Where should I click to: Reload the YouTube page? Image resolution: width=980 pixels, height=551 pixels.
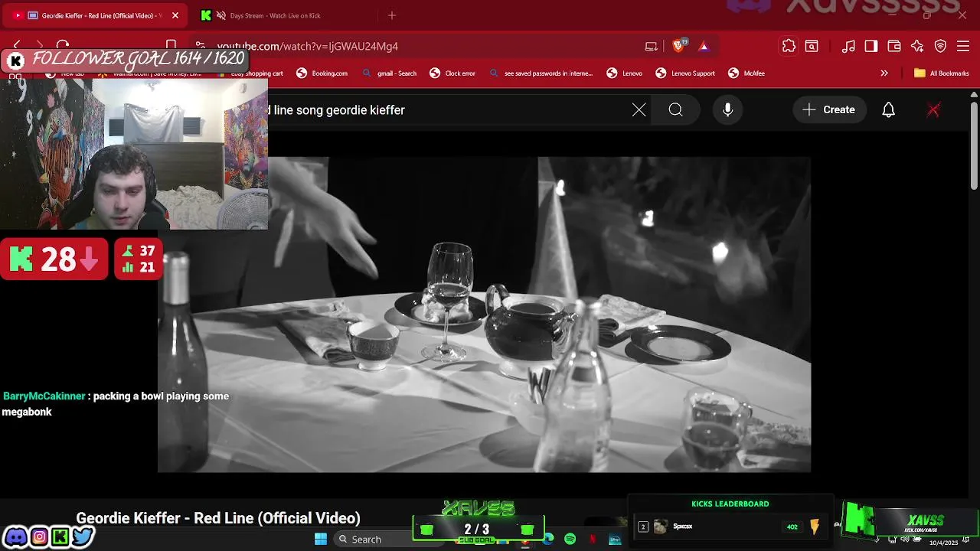pos(63,46)
